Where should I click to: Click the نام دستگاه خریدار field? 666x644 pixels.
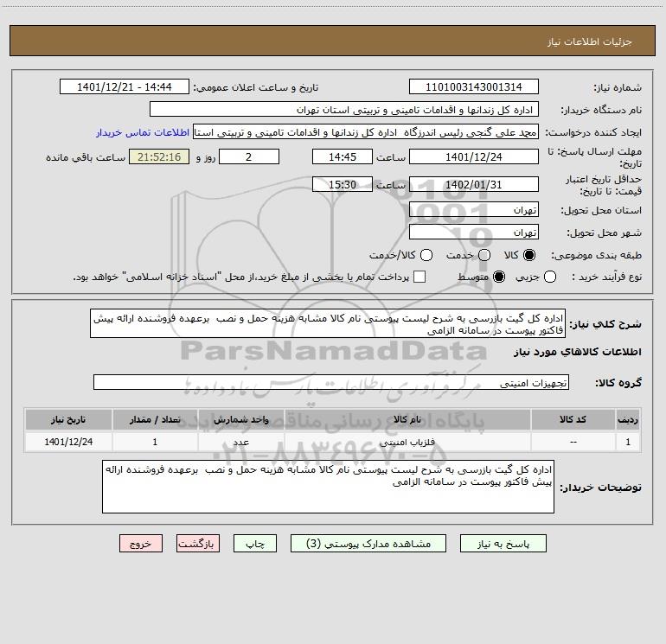[x=344, y=110]
